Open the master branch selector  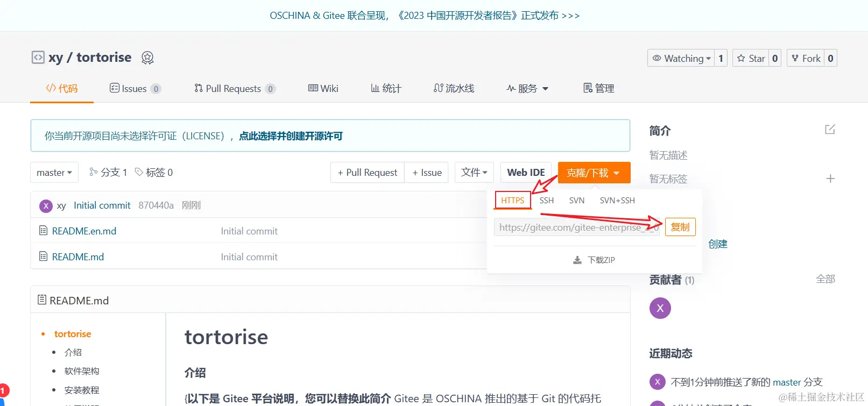54,173
